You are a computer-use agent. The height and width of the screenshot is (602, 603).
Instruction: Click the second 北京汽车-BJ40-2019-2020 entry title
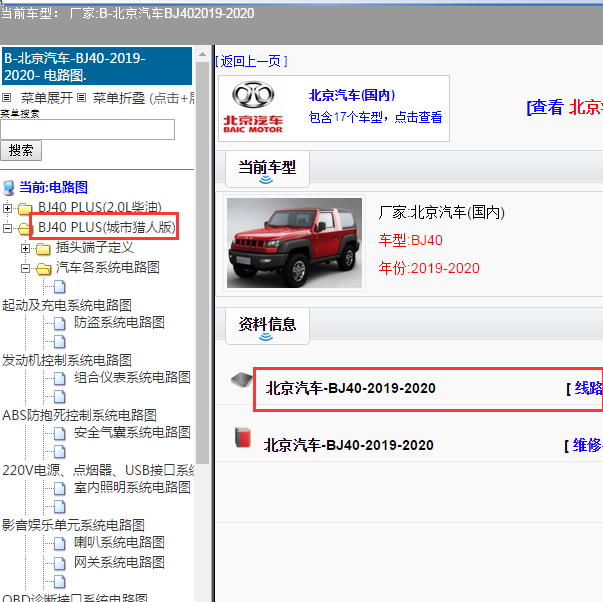click(348, 445)
